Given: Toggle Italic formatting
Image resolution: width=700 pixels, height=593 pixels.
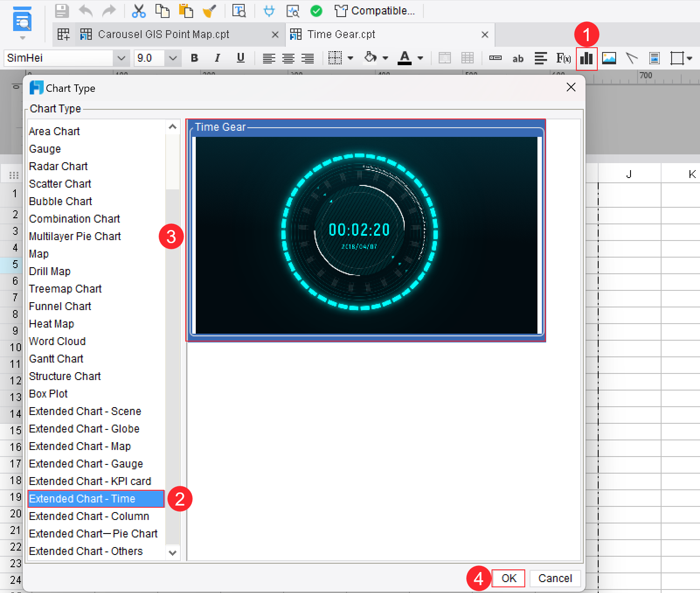Looking at the screenshot, I should tap(218, 58).
